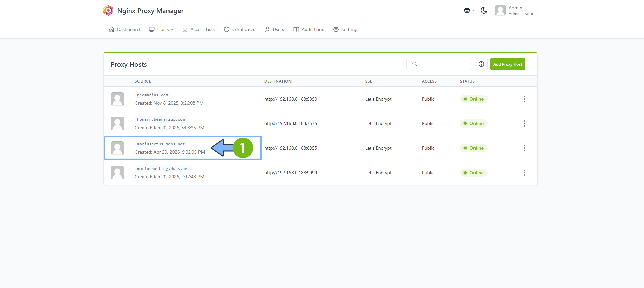This screenshot has height=288, width=644.
Task: Click the search magnifier icon
Action: [x=415, y=64]
